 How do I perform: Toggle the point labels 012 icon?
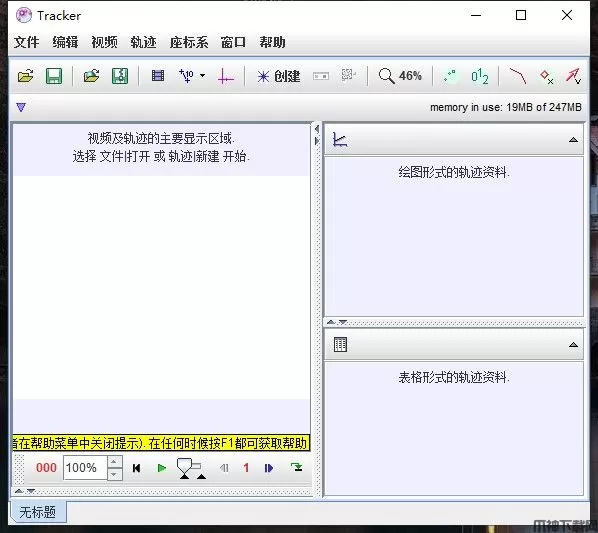click(x=479, y=76)
